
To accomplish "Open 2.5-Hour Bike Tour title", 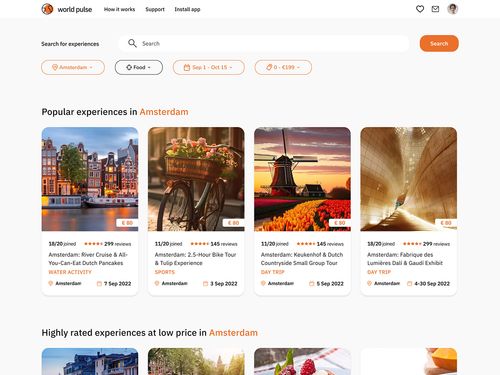I will [x=195, y=259].
